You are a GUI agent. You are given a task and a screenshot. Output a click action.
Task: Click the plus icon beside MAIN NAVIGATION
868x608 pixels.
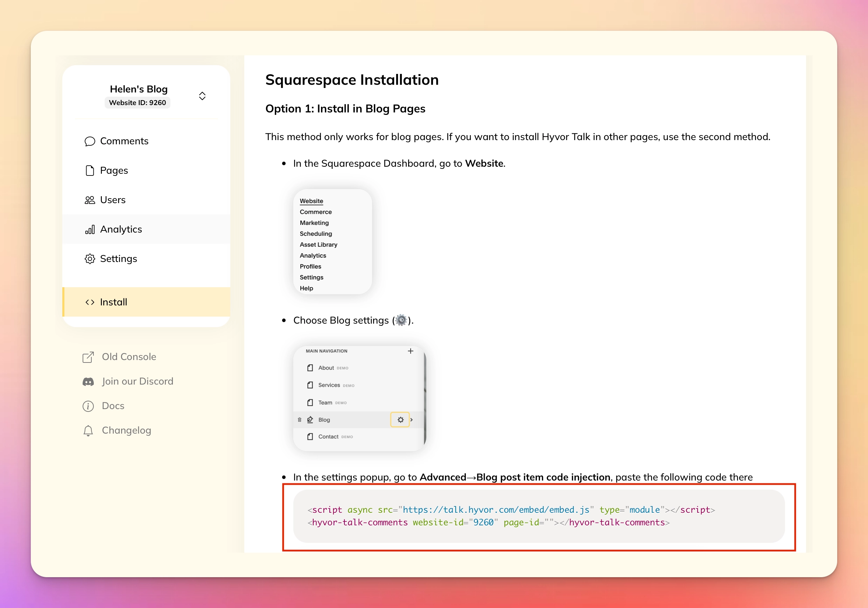[x=411, y=351]
